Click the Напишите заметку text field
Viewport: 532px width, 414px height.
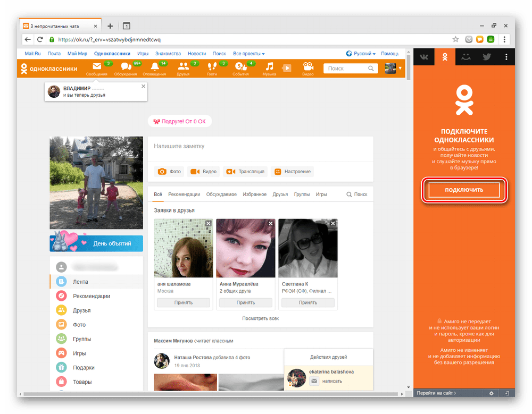(260, 146)
